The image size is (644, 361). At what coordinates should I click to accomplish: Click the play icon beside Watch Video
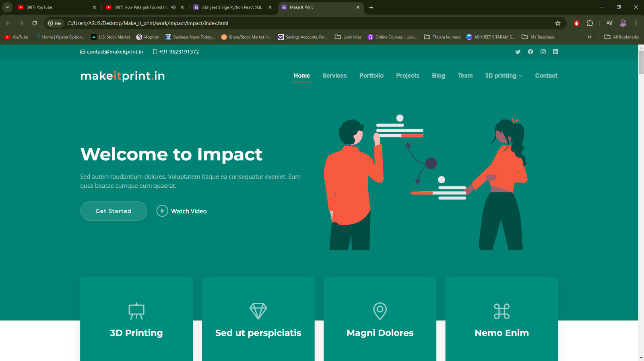[162, 211]
